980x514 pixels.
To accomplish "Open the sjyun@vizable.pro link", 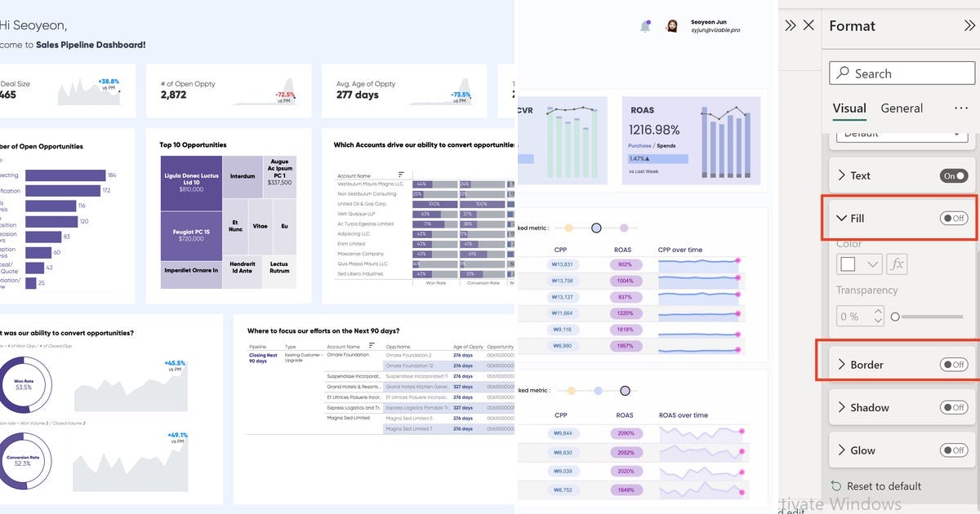I will (715, 29).
